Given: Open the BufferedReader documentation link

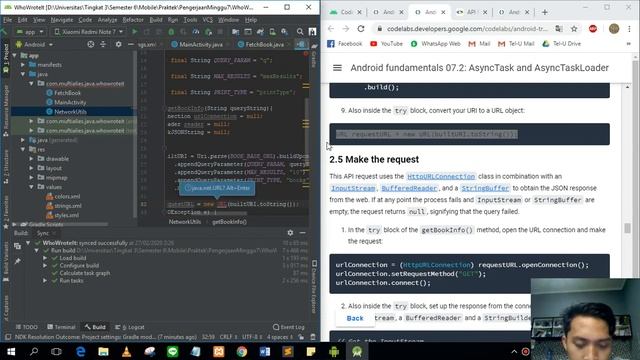Looking at the screenshot, I should click(x=409, y=188).
